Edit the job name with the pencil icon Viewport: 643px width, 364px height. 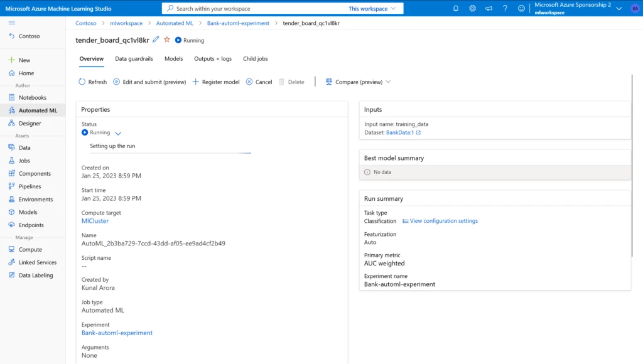click(x=154, y=39)
